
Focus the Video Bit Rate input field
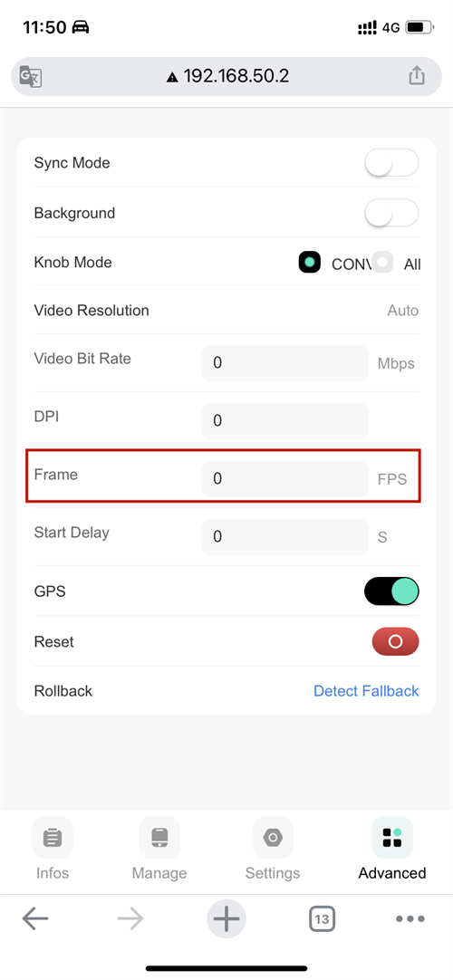(x=284, y=363)
